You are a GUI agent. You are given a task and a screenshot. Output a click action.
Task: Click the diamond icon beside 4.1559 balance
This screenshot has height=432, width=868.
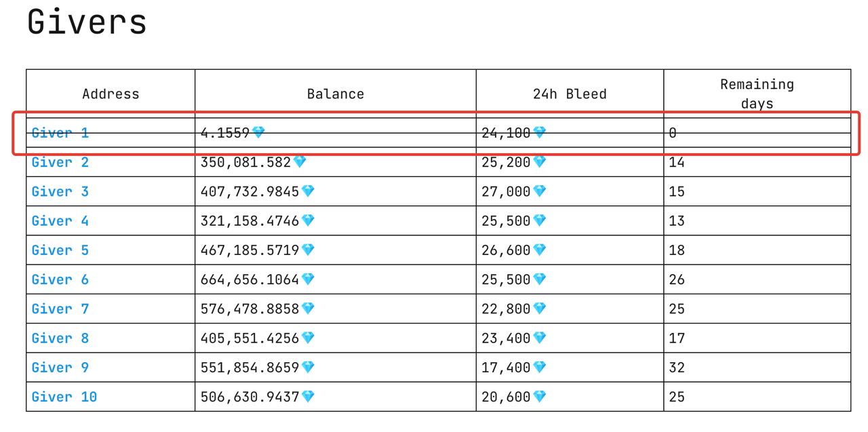click(258, 133)
